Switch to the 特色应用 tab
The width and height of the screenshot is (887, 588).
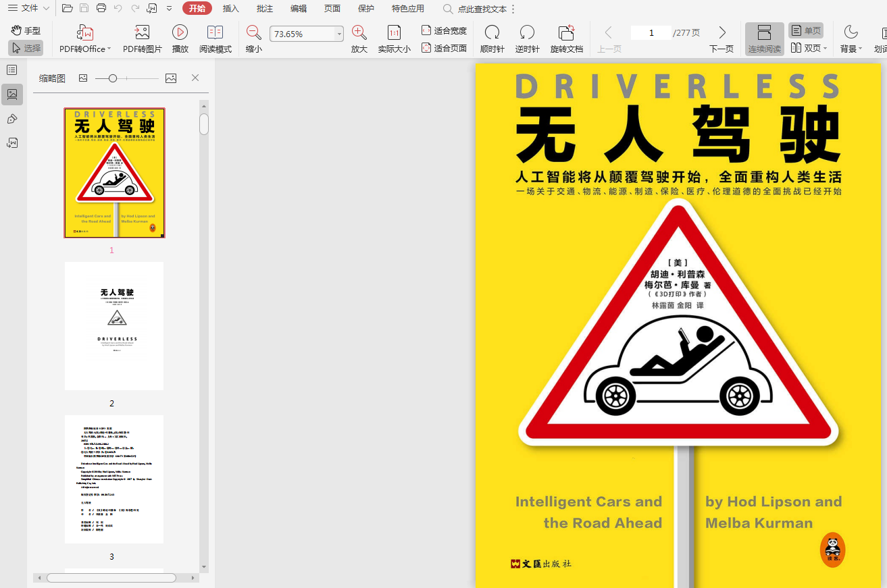(x=408, y=9)
